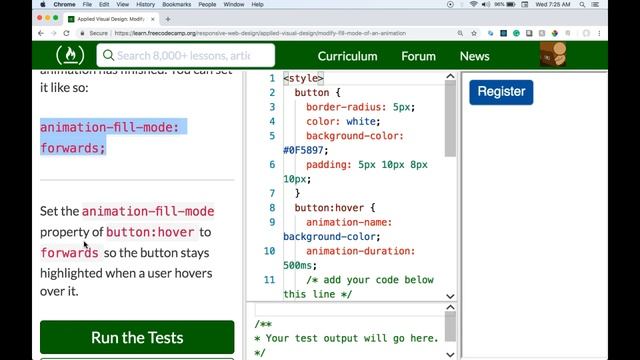Click the #0F5897 color value
Image resolution: width=640 pixels, height=360 pixels.
tap(303, 150)
